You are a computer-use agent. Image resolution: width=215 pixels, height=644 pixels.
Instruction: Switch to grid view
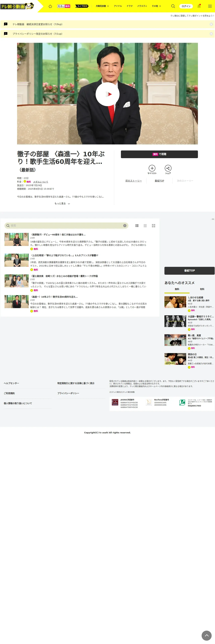(153, 226)
